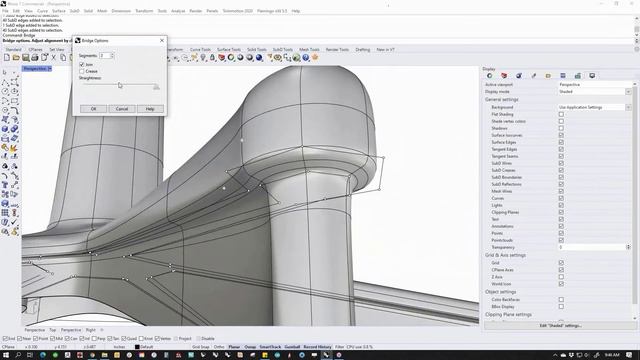Viewport: 640px width, 360px height.
Task: Open the Perspective viewport title dropdown arrow
Action: click(x=49, y=69)
